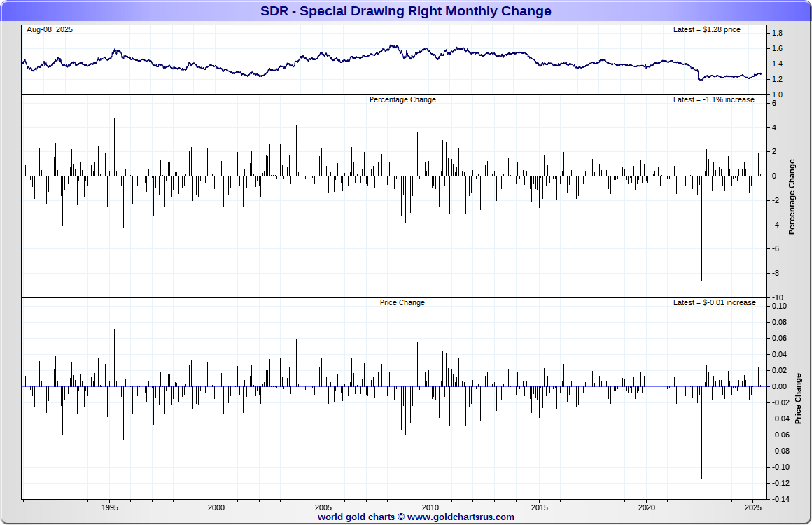Click the 2000 x-axis label
812x525 pixels.
216,508
